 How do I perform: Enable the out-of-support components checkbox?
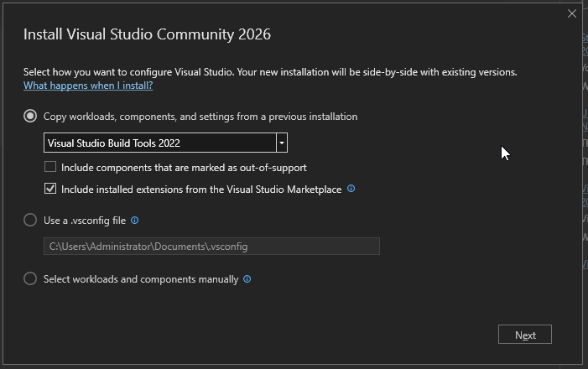[51, 168]
